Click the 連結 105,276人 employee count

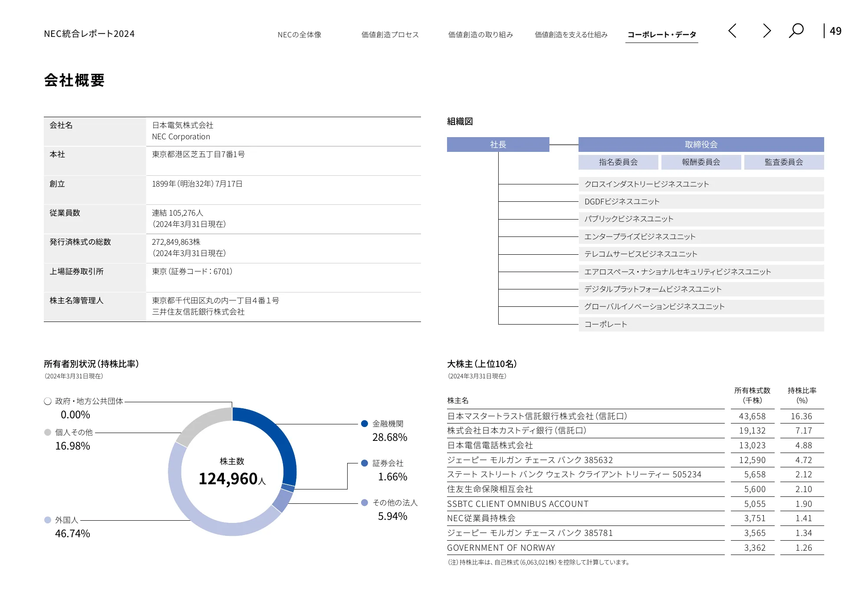pos(178,213)
